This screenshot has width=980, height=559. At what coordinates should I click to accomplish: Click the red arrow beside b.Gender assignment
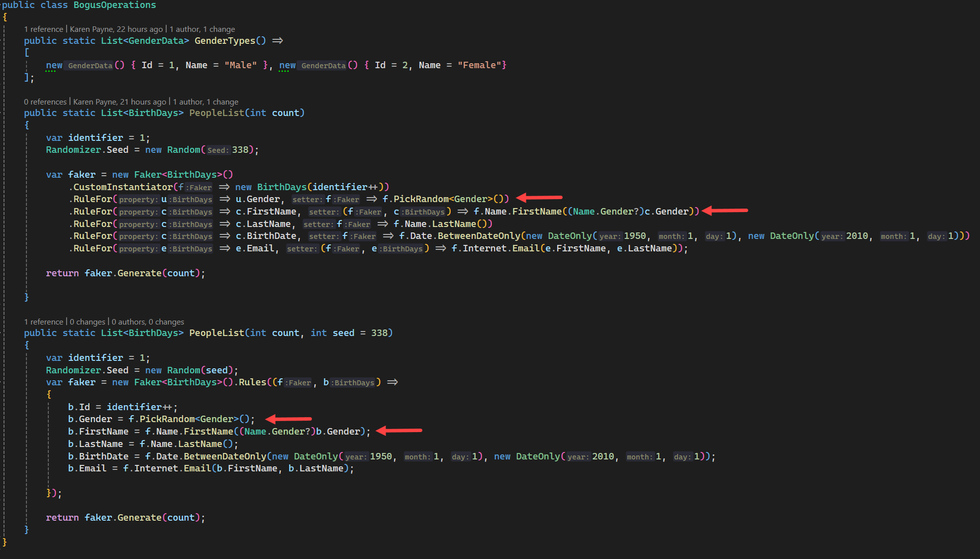289,419
